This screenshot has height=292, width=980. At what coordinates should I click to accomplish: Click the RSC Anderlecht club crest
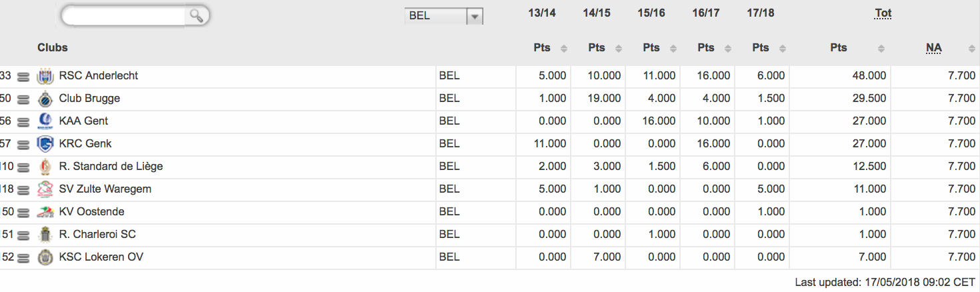45,76
